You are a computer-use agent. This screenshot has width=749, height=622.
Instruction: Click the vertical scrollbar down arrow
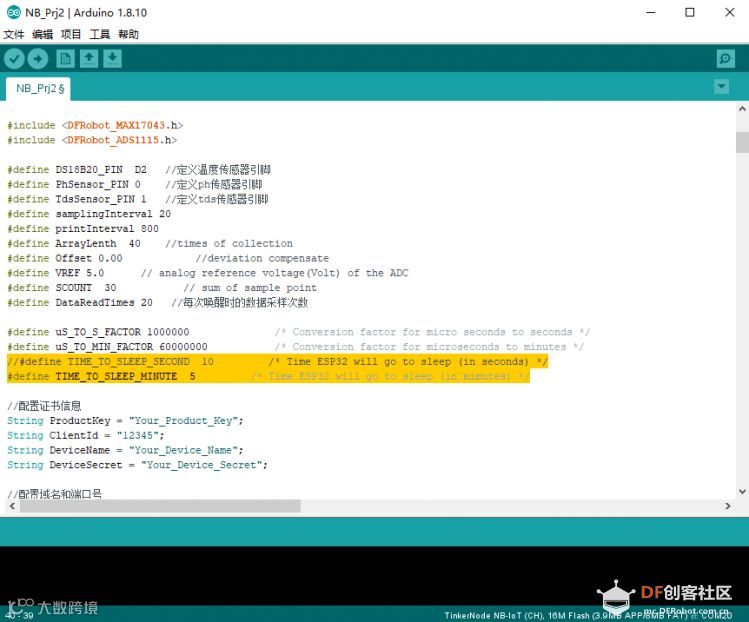(742, 491)
